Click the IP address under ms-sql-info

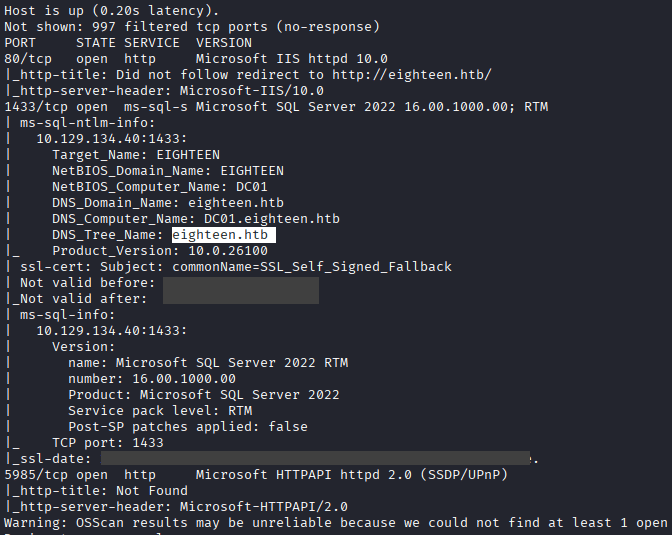(111, 331)
